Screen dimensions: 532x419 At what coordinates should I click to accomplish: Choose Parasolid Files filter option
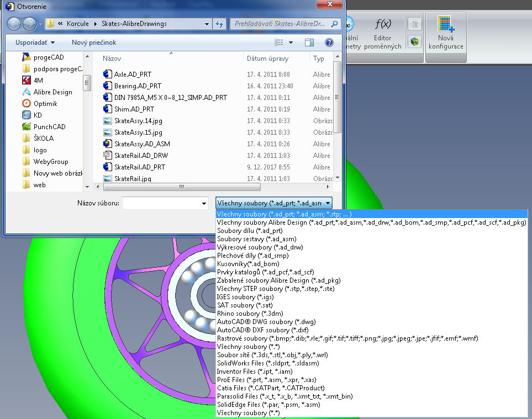(372, 396)
